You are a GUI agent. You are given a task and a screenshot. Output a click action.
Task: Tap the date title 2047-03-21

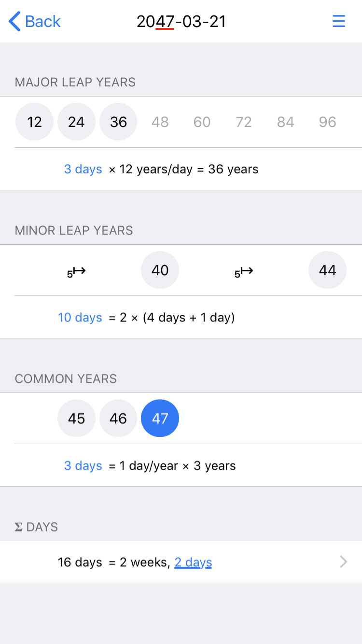(x=181, y=21)
